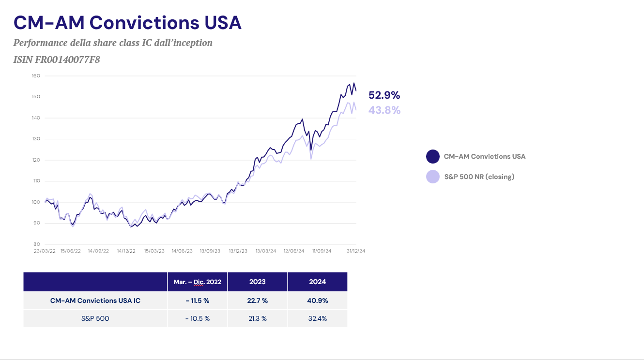Select the 32.4% table cell
Screen dimensions: 644x360
click(x=317, y=318)
